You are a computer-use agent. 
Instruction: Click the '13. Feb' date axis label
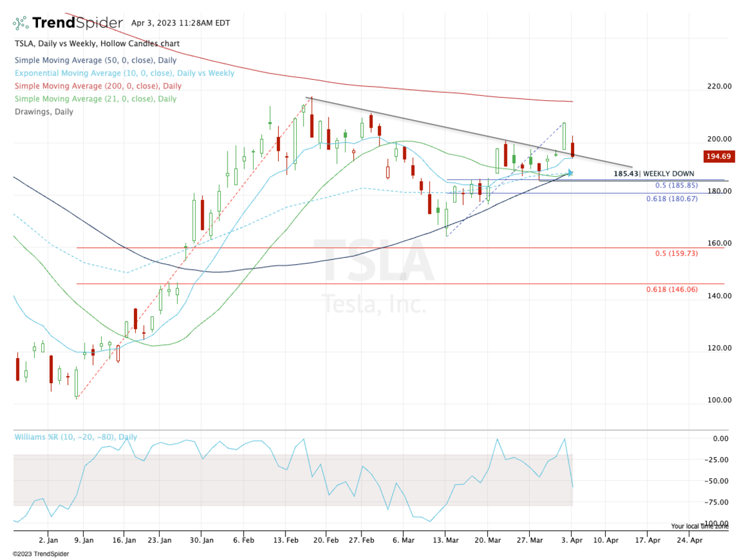tap(286, 541)
